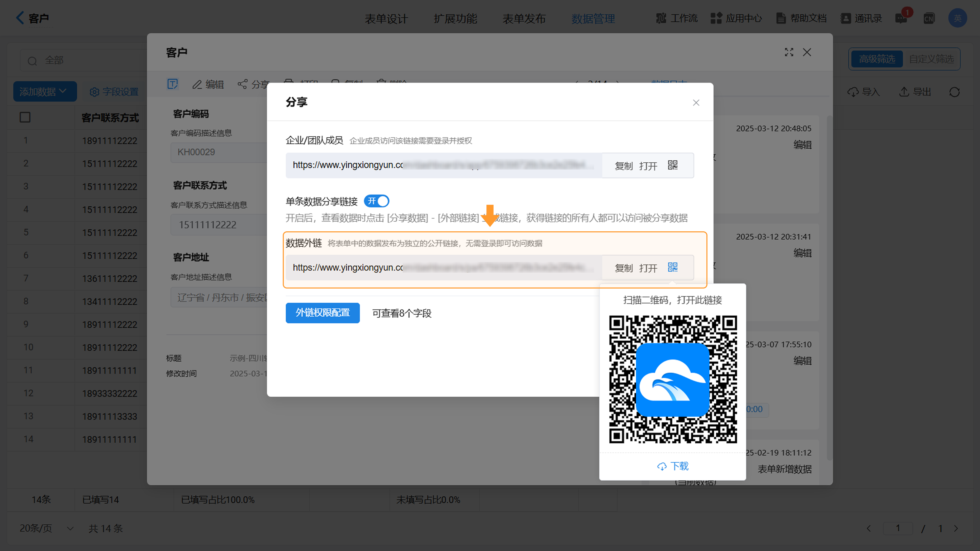Open the 20条/页 page size dropdown

46,528
